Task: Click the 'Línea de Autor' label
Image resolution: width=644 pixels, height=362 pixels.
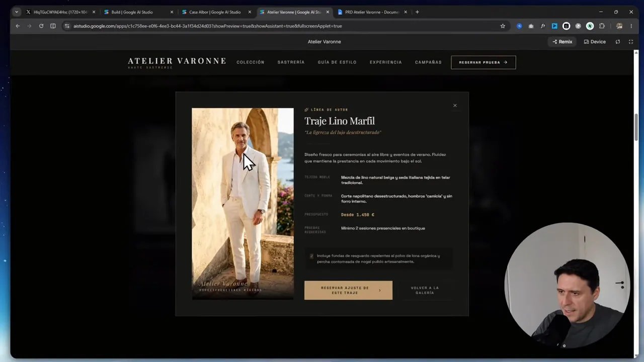Action: [x=330, y=110]
